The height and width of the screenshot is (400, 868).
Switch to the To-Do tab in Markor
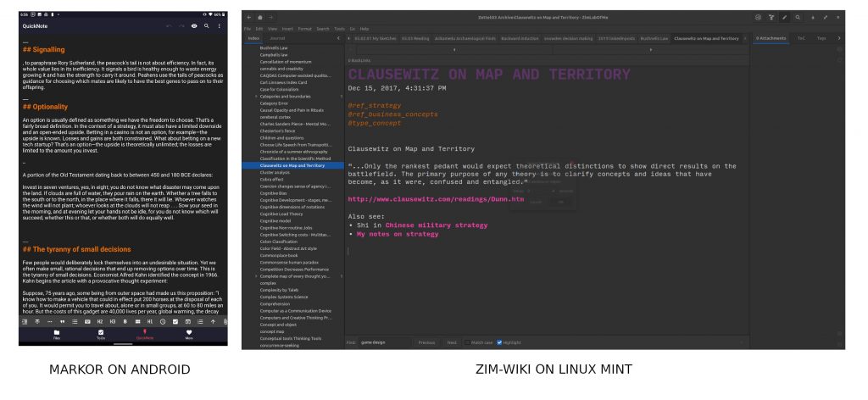(x=100, y=334)
